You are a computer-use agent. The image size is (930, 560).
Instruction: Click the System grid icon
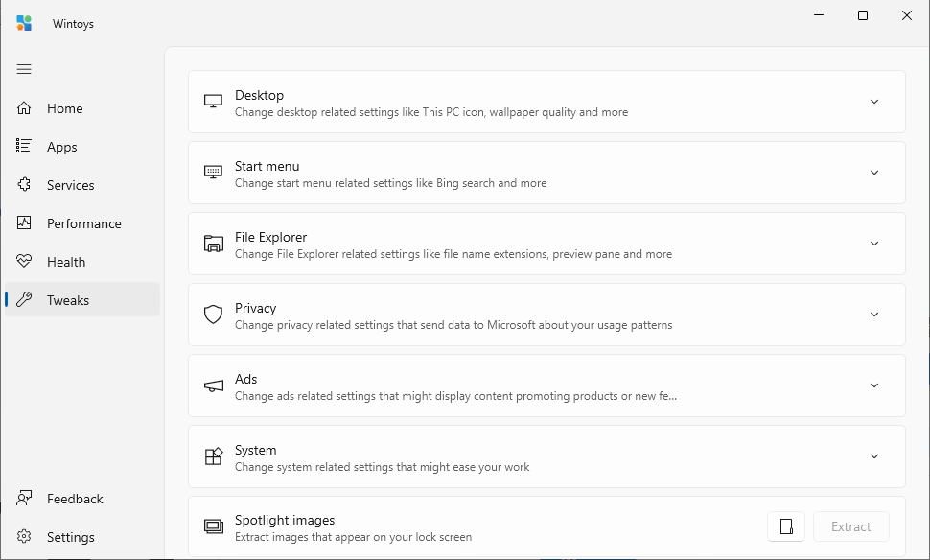[x=214, y=456]
